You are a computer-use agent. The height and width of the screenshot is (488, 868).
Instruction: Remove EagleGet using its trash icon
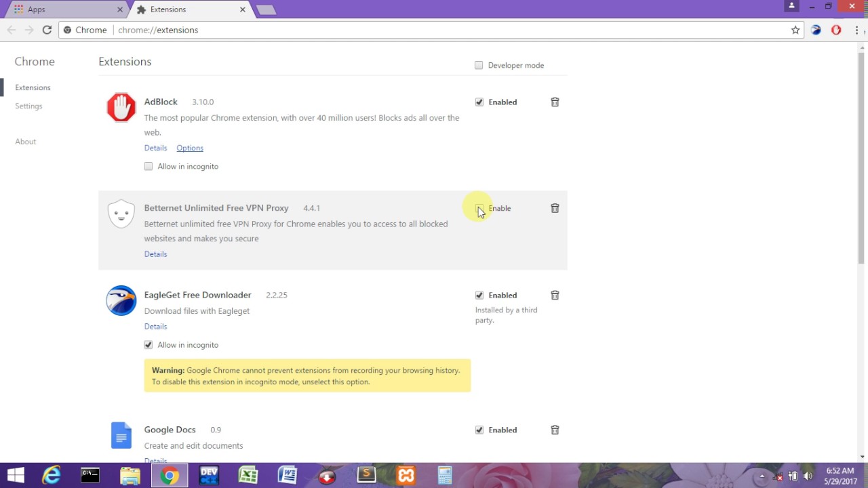click(x=555, y=295)
